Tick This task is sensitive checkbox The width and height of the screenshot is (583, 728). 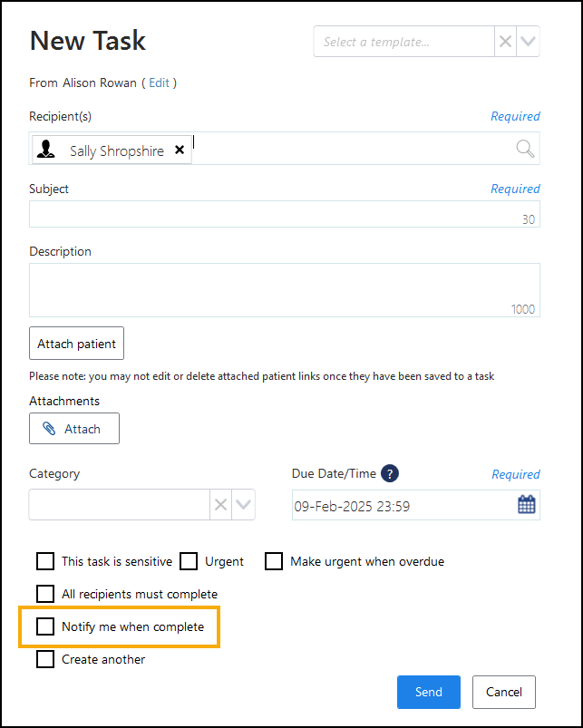point(45,561)
